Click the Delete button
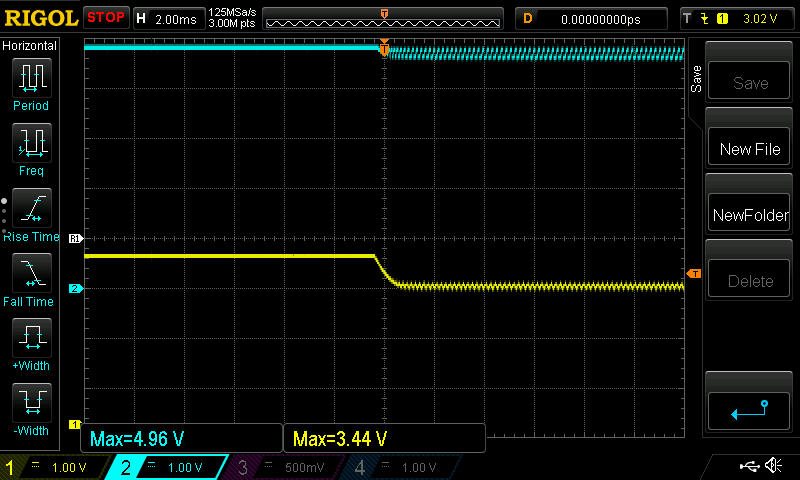Viewport: 800px width, 480px height. click(x=749, y=280)
